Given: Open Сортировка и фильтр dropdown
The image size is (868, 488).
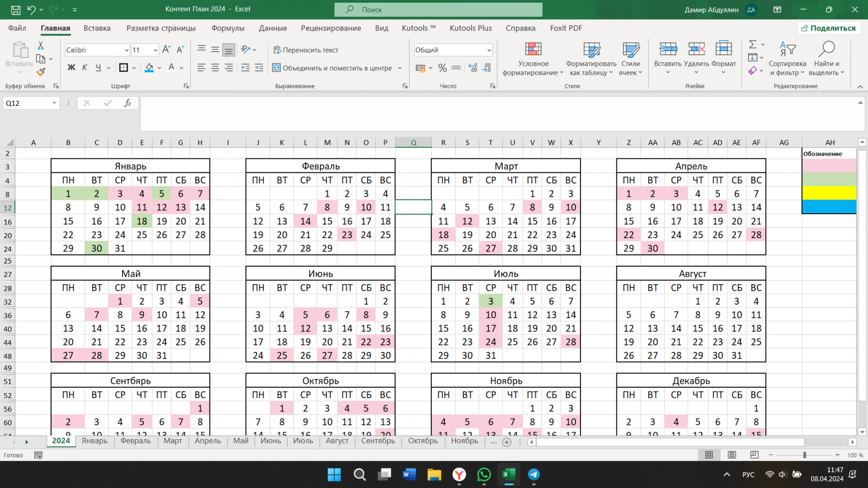Looking at the screenshot, I should pyautogui.click(x=787, y=59).
